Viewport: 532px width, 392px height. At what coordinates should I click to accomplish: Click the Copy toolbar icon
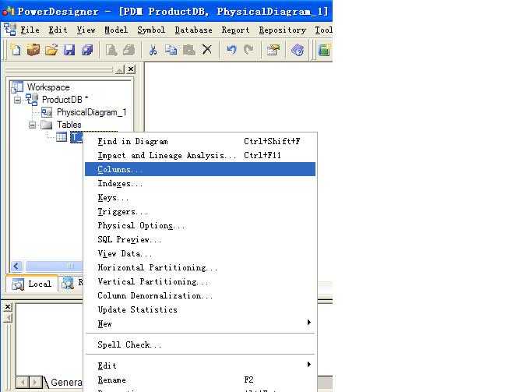(x=171, y=50)
